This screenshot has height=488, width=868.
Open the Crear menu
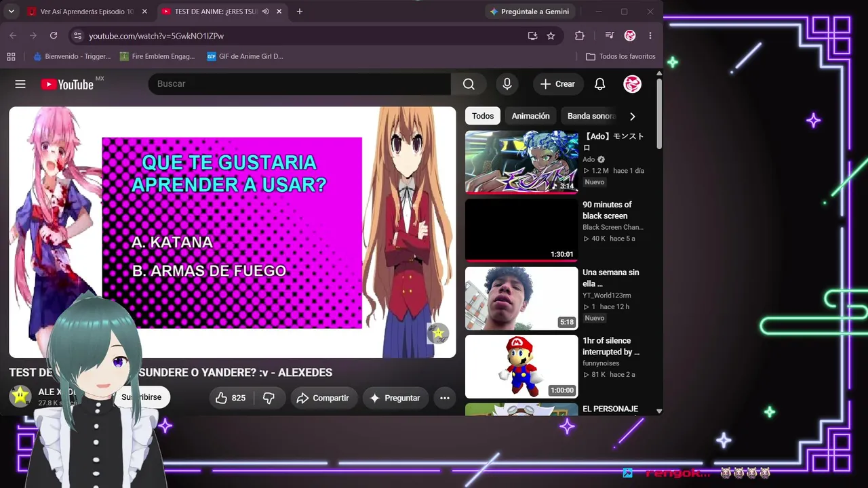[557, 84]
